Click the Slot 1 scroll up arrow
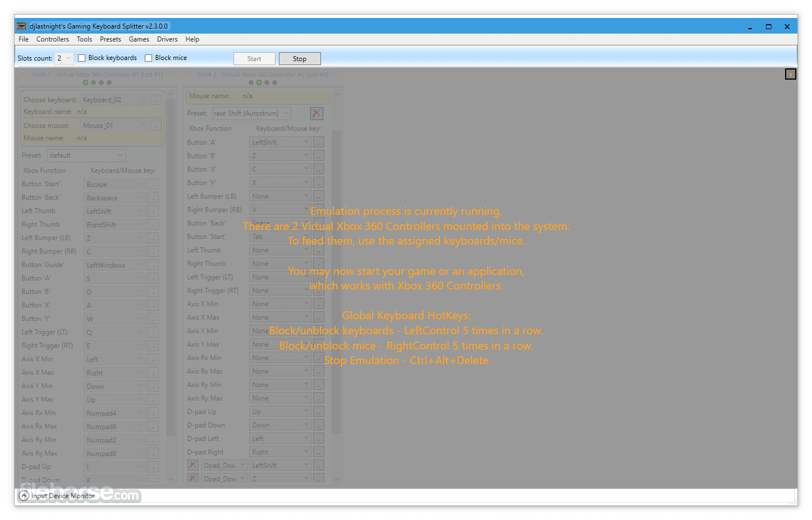The width and height of the screenshot is (812, 520). 171,94
